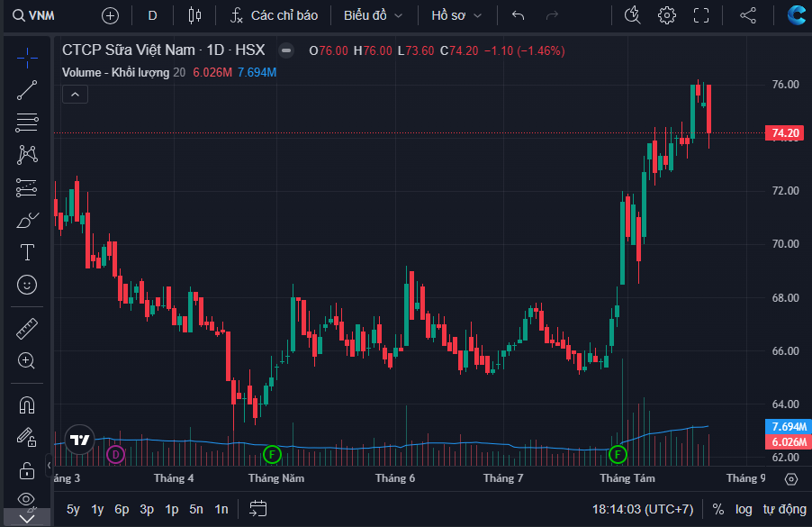Screen dimensions: 812x527
Task: Pick the brush drawing tool
Action: pos(27,219)
